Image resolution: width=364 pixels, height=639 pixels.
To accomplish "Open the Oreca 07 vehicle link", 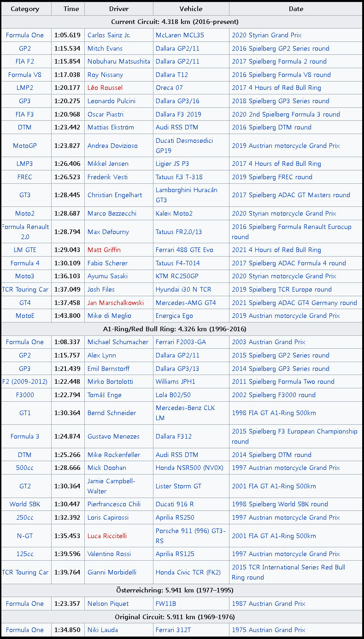I will click(x=169, y=88).
